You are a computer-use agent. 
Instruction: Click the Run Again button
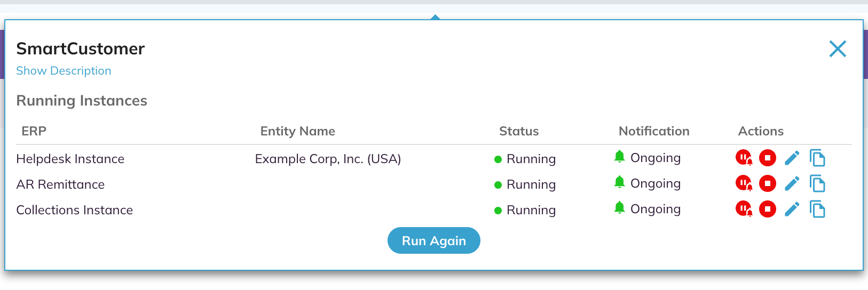click(434, 240)
